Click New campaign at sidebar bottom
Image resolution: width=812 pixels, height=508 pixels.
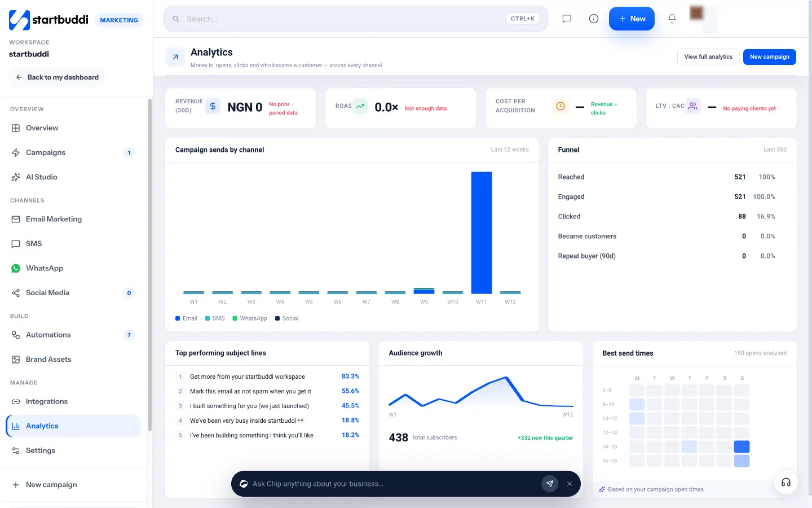coord(73,485)
